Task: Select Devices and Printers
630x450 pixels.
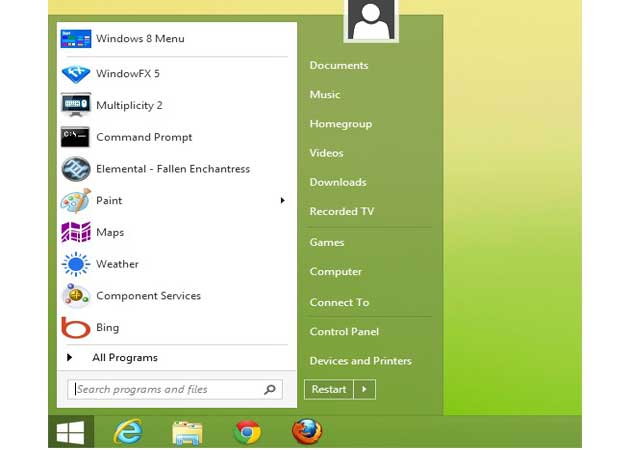Action: 360,361
